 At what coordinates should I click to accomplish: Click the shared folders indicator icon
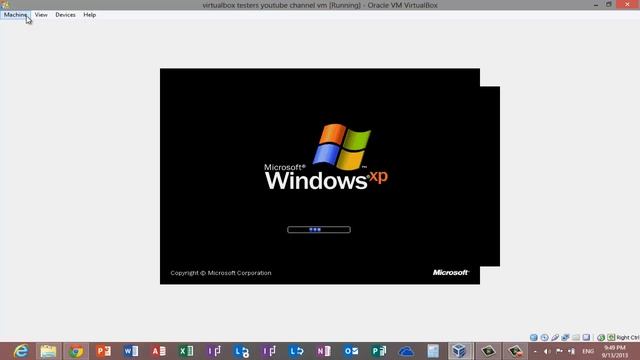click(x=576, y=338)
